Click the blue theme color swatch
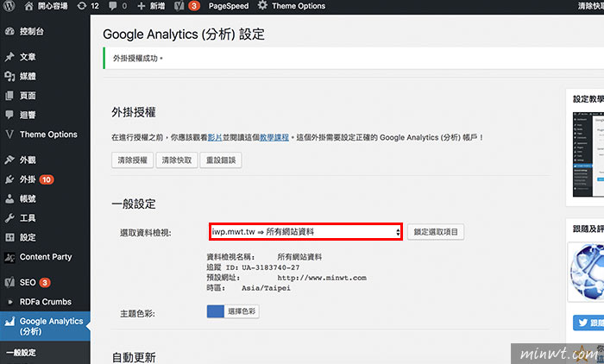 (216, 311)
